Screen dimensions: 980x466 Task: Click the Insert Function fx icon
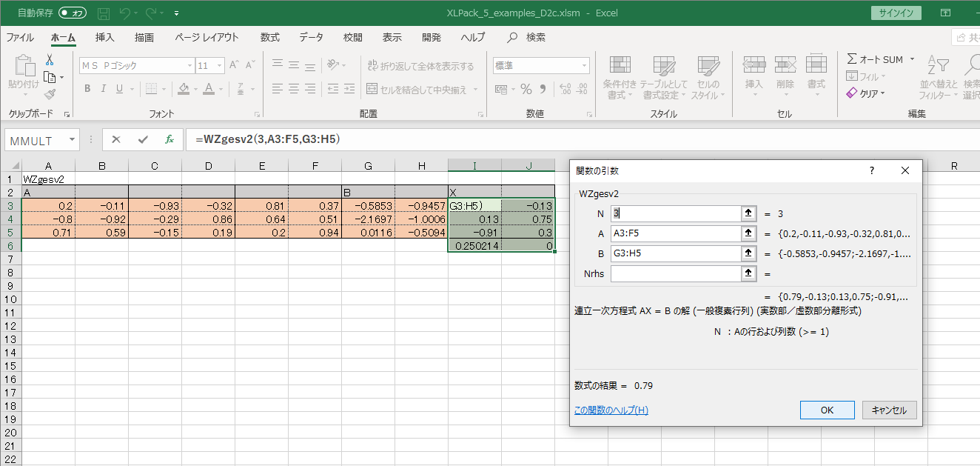tap(169, 139)
